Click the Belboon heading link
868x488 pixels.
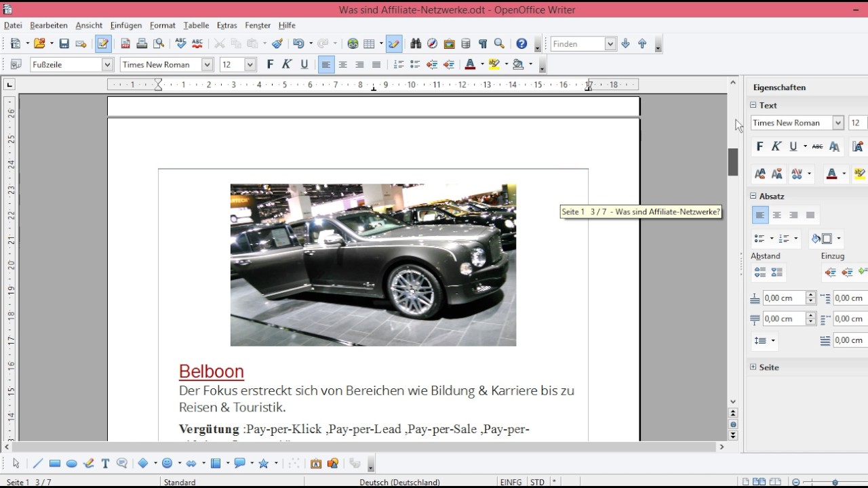tap(212, 371)
